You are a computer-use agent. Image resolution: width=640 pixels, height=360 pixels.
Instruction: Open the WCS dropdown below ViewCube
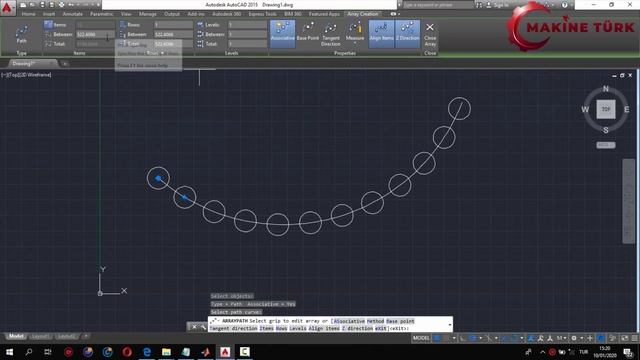pyautogui.click(x=606, y=145)
